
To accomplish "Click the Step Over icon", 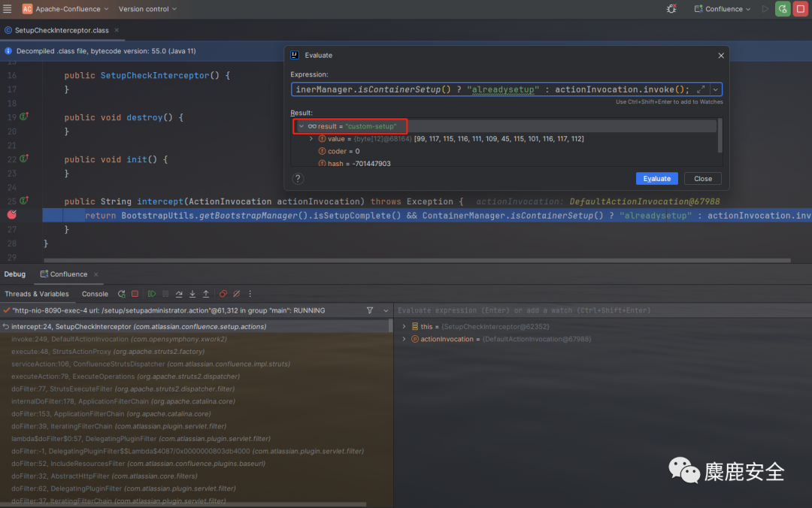I will click(179, 294).
